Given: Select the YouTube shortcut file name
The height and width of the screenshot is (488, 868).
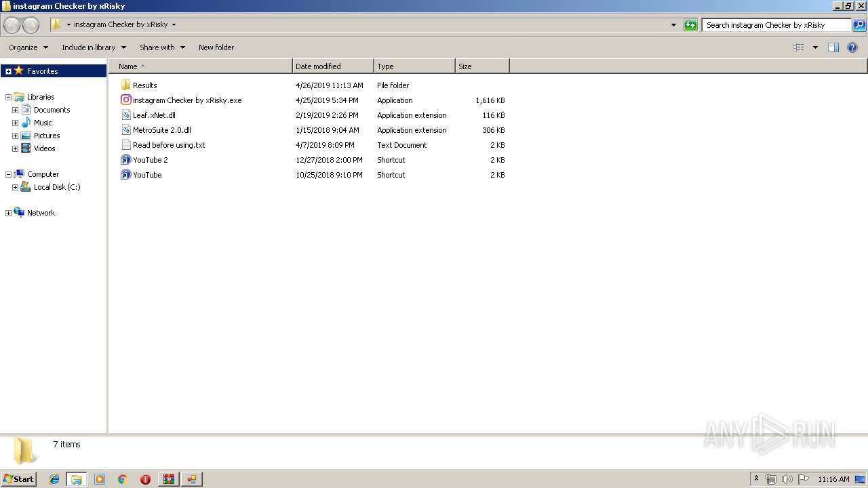Looking at the screenshot, I should click(147, 175).
